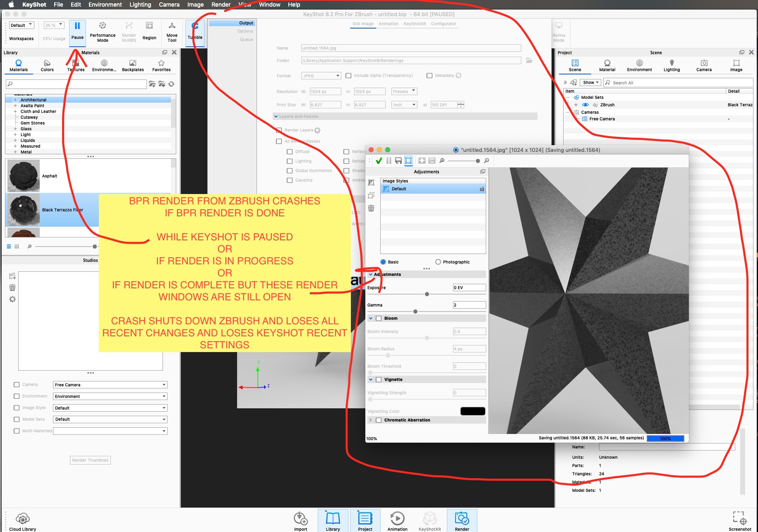Open Render Layers settings gear

point(317,130)
